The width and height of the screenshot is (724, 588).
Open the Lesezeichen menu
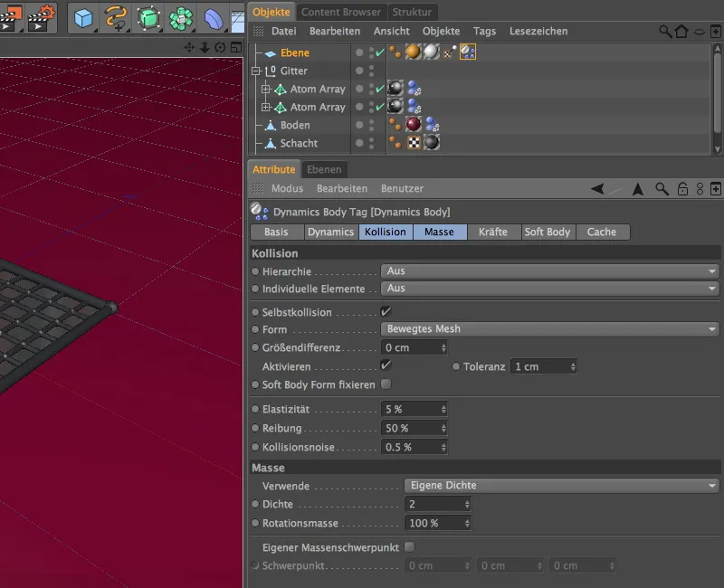coord(538,32)
